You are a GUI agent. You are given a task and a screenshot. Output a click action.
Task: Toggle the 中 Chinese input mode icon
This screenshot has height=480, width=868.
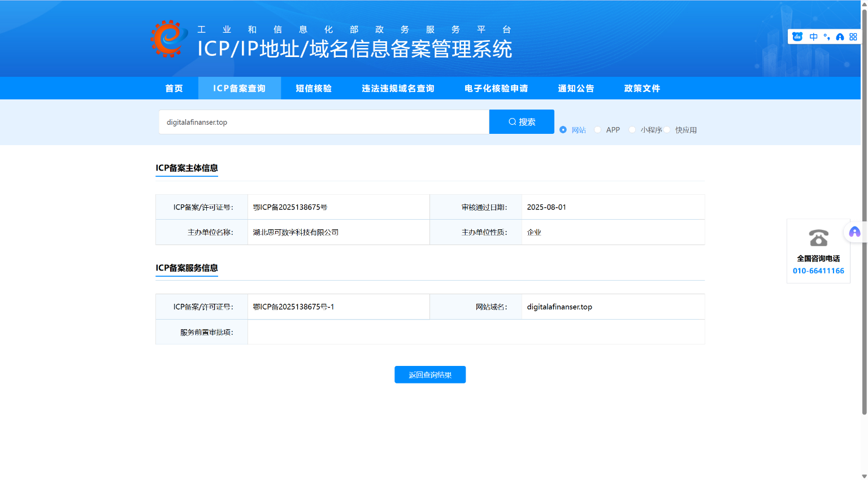click(x=813, y=37)
